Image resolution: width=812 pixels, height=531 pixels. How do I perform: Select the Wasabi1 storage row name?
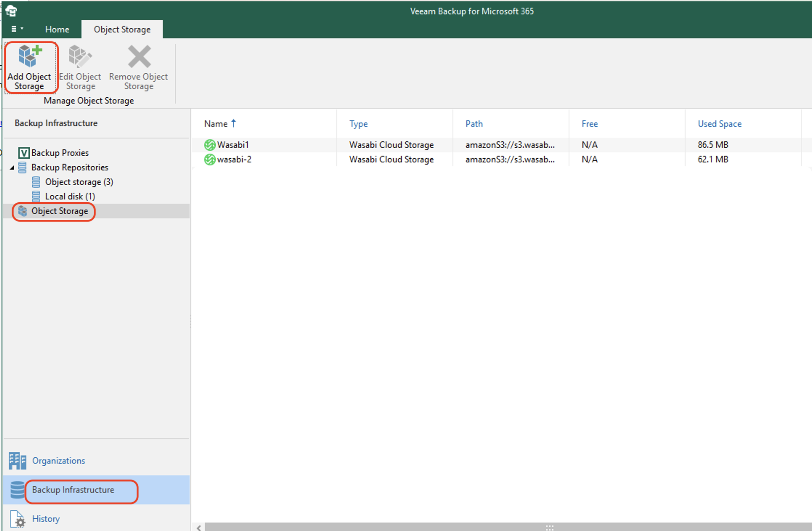(233, 145)
